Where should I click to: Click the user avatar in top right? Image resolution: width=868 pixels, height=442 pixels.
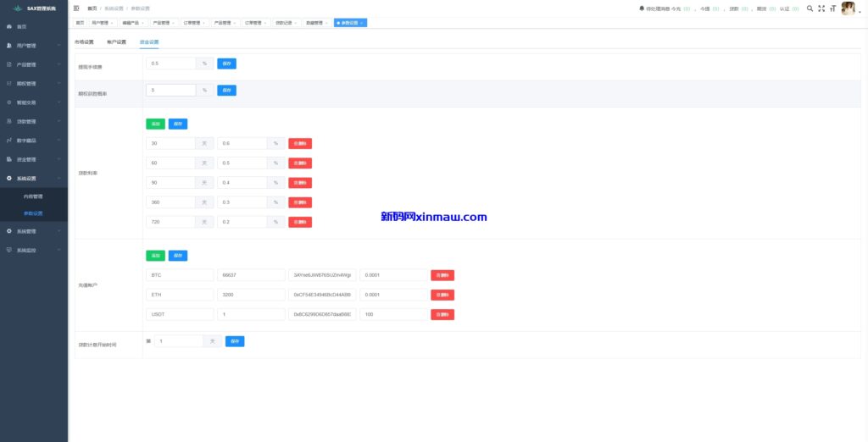848,8
